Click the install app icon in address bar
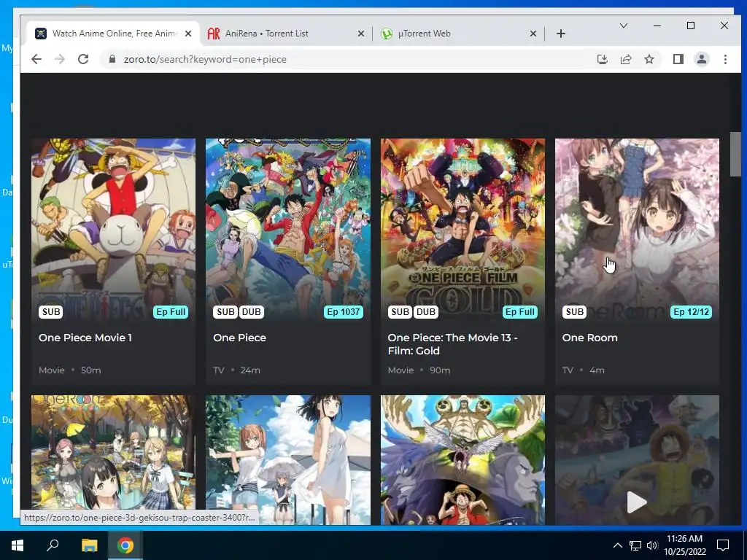Screen dimensions: 747x560 [x=602, y=59]
